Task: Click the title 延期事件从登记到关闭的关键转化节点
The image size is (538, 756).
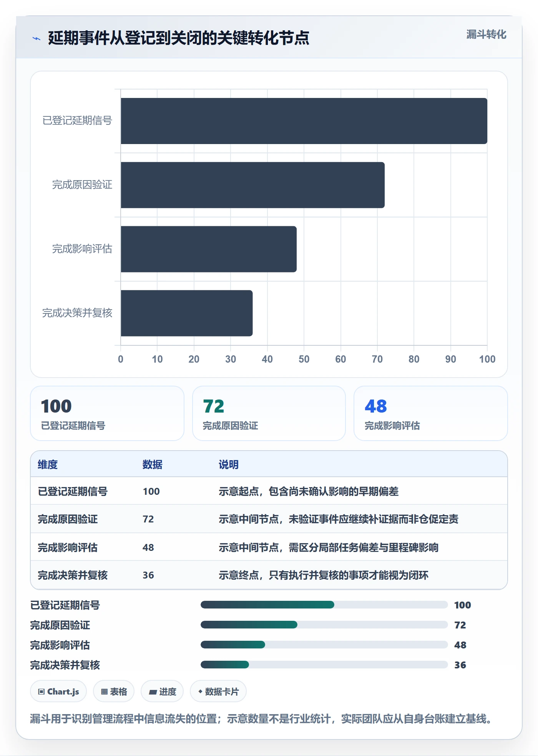Action: 179,38
